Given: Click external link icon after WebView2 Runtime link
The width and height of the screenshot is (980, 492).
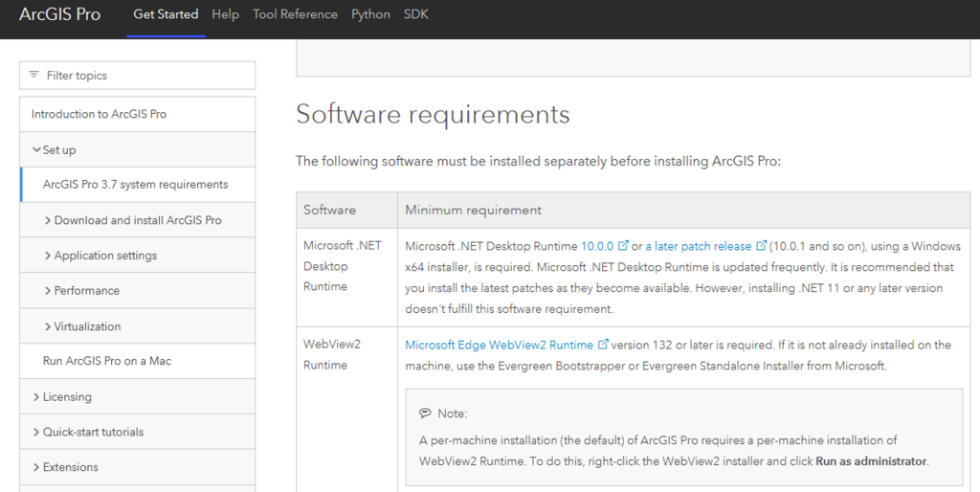Looking at the screenshot, I should (603, 345).
